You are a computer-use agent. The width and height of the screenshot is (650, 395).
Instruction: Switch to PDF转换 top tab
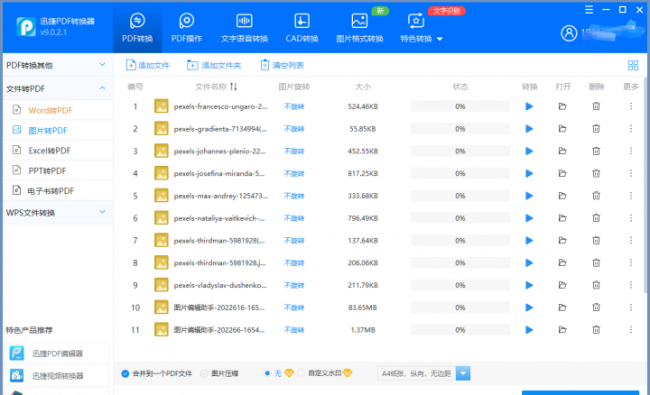(137, 28)
